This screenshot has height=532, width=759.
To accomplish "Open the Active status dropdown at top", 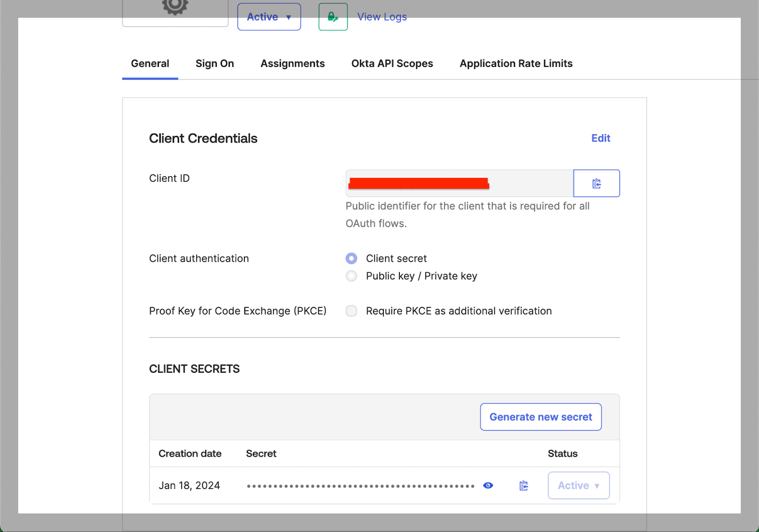I will [x=268, y=16].
